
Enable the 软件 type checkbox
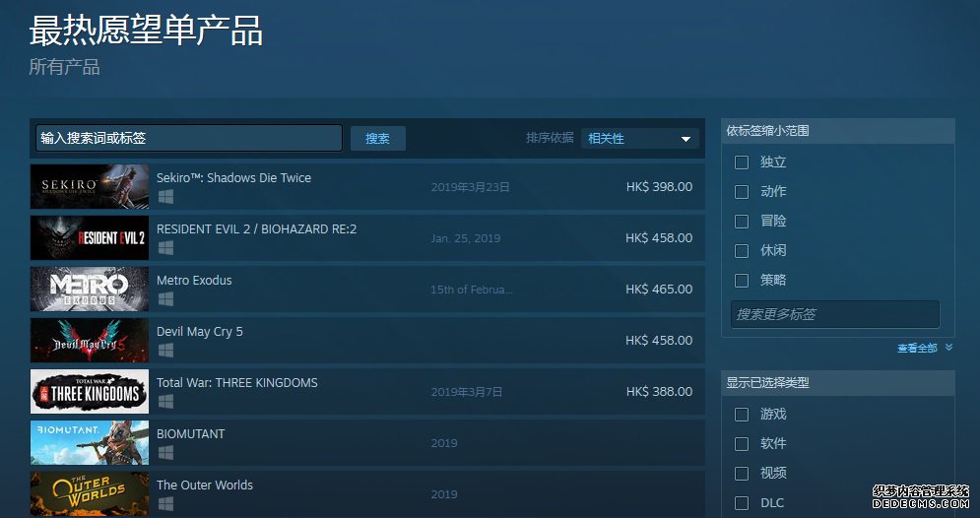pyautogui.click(x=742, y=443)
